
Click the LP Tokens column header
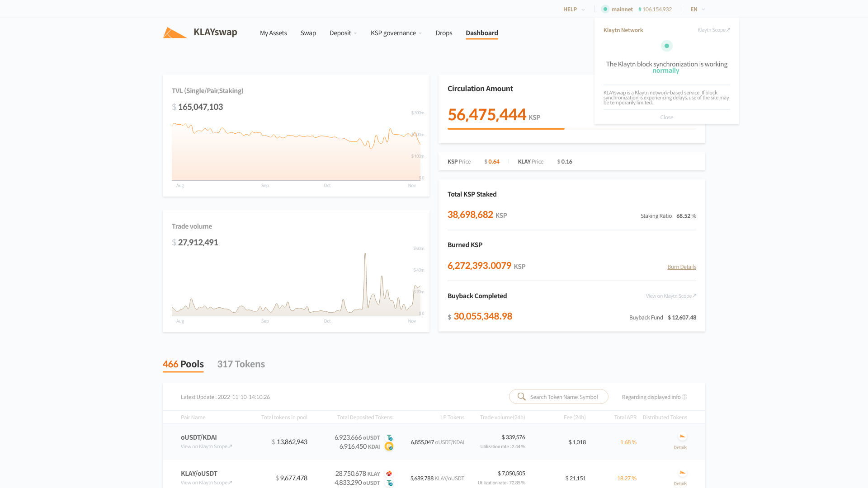click(452, 418)
